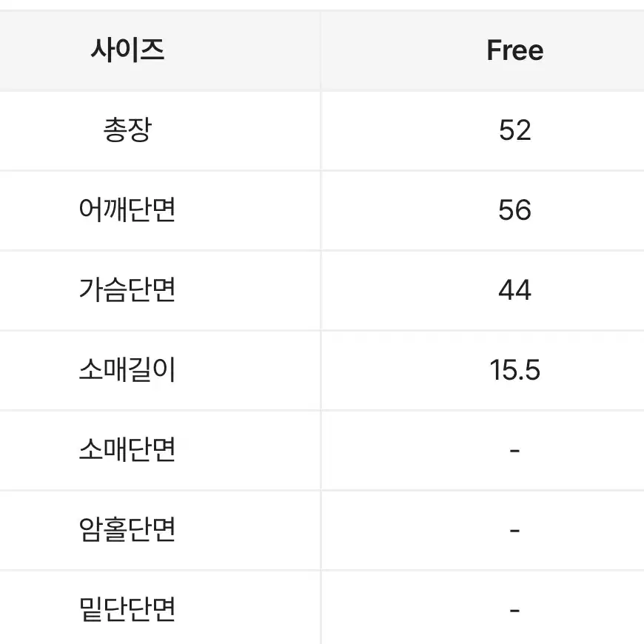Screen dimensions: 644x644
Task: Select the 소매길이 row label
Action: click(x=127, y=369)
